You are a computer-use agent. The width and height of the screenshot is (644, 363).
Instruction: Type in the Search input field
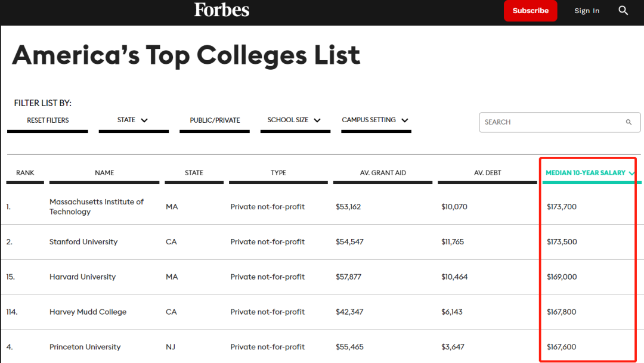552,122
